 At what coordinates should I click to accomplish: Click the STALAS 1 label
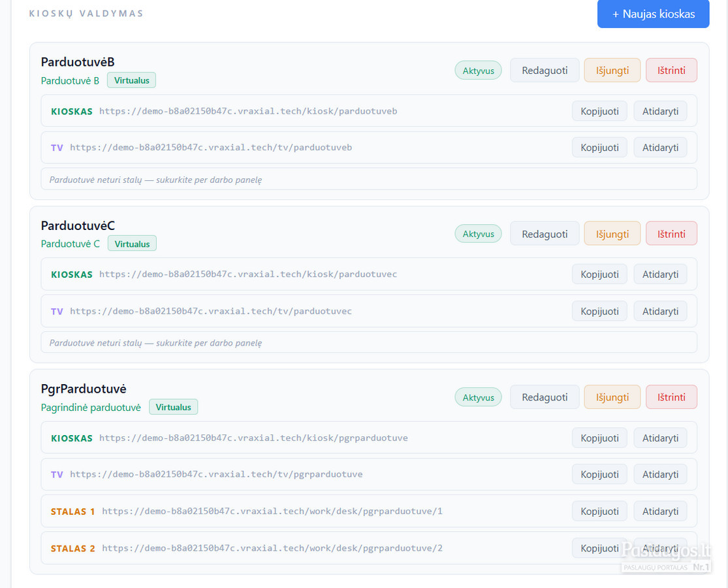click(x=72, y=512)
